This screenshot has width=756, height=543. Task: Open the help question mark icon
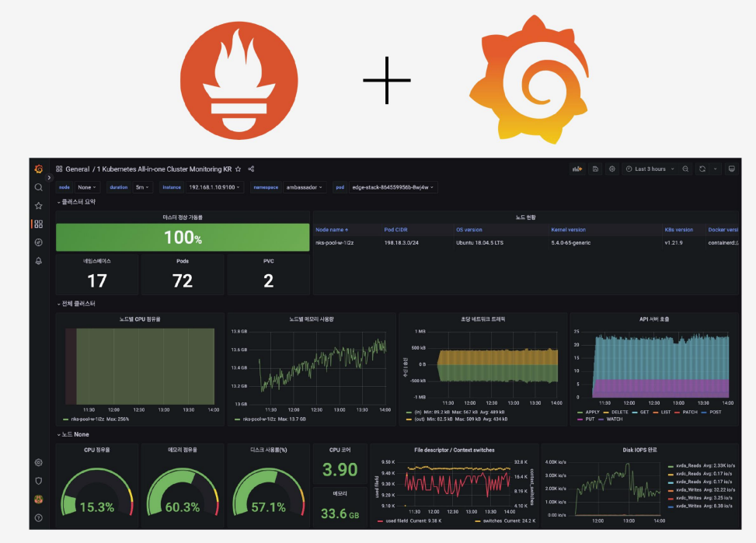pyautogui.click(x=39, y=518)
